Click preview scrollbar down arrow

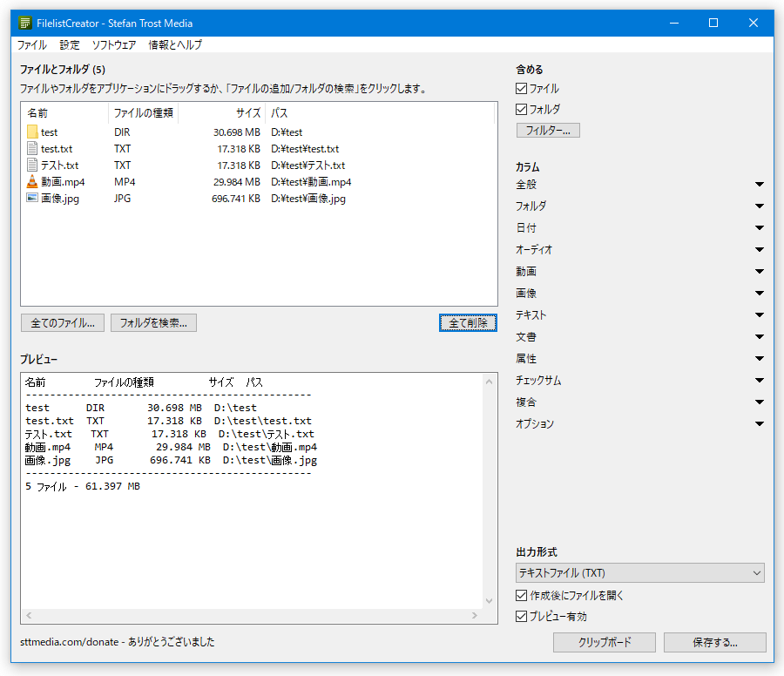(489, 601)
